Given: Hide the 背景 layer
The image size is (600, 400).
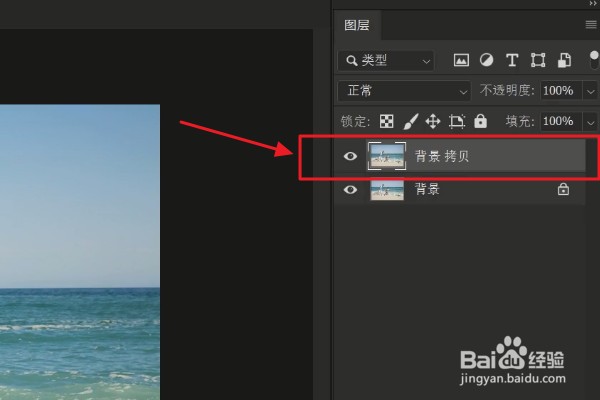Looking at the screenshot, I should [x=350, y=190].
